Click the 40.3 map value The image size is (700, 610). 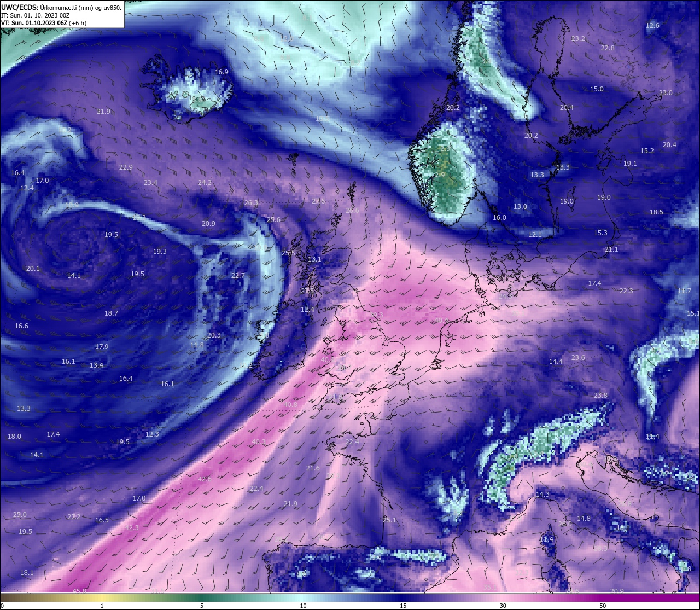coord(259,442)
